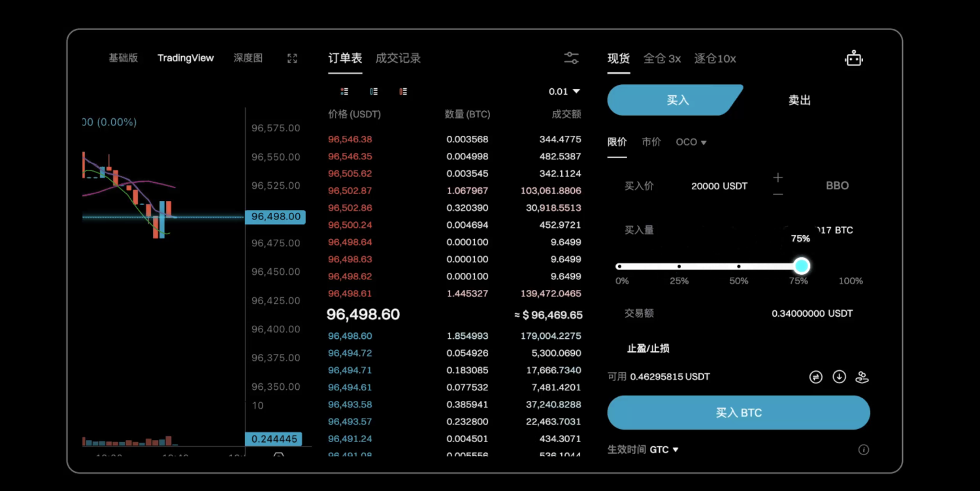Image resolution: width=980 pixels, height=491 pixels.
Task: Switch to TradingView chart tab
Action: 186,58
